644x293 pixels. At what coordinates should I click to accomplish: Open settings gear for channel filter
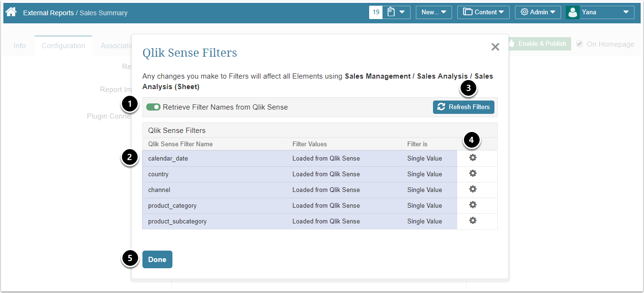click(x=473, y=189)
